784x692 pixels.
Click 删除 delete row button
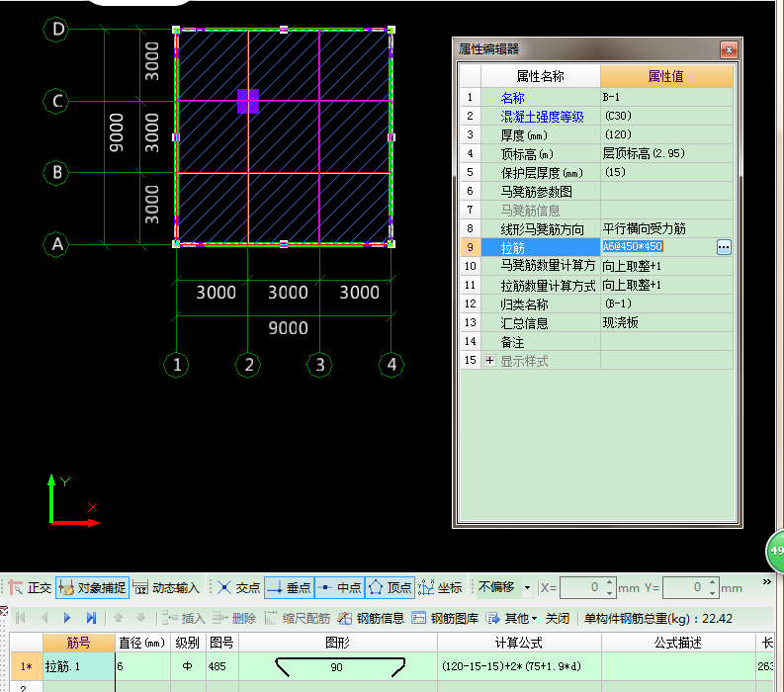pyautogui.click(x=234, y=619)
